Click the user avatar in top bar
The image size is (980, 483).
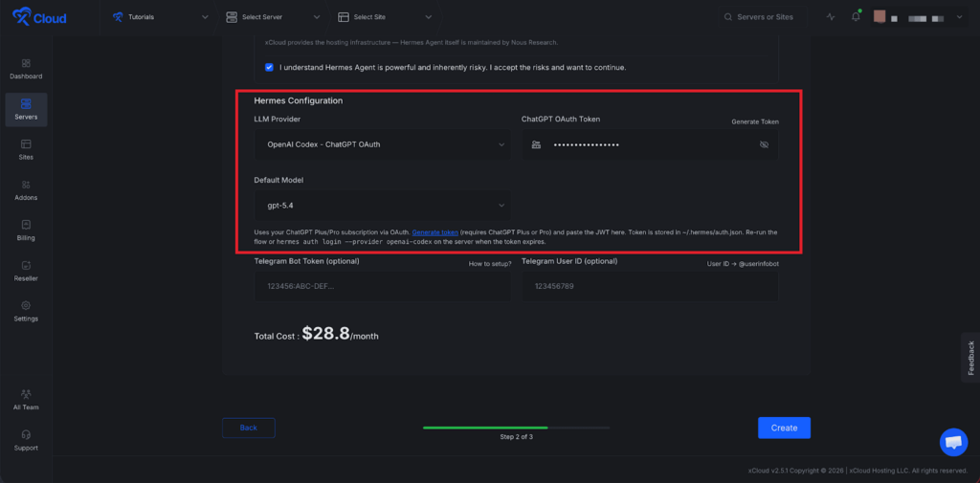coord(880,17)
